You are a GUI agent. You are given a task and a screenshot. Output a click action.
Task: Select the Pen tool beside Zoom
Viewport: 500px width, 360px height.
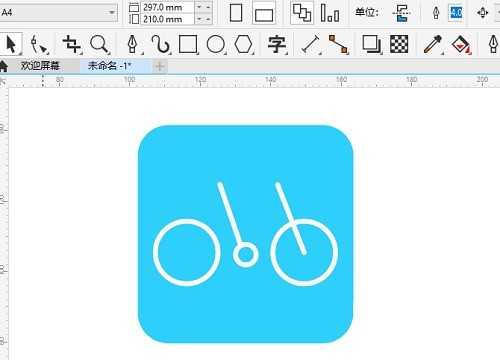(133, 44)
